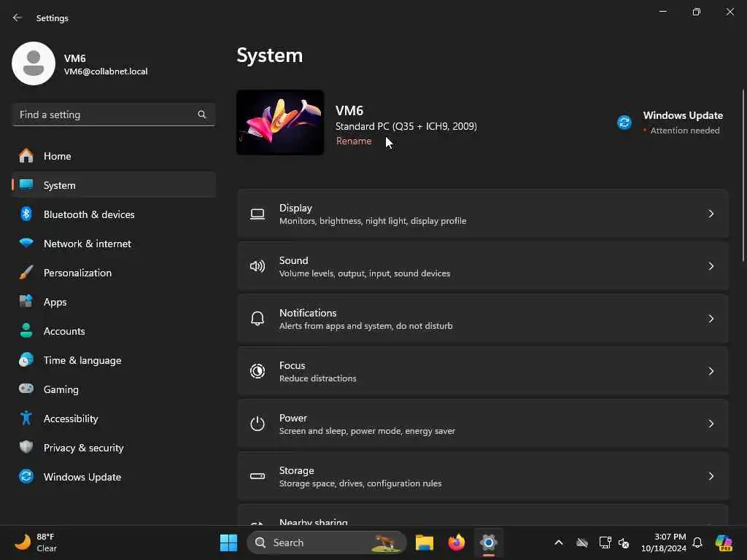Go to Personalization settings

114,273
